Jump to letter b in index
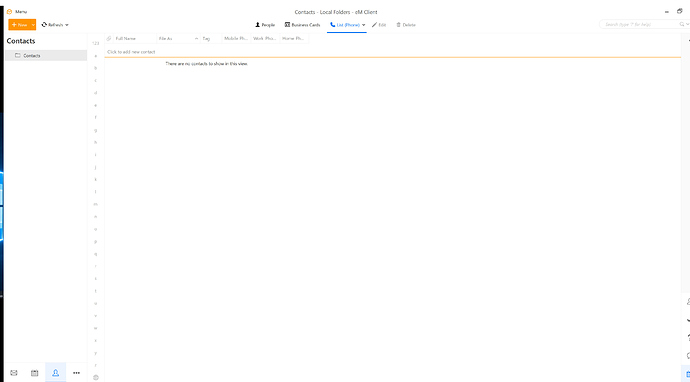This screenshot has width=690, height=382. tap(95, 68)
